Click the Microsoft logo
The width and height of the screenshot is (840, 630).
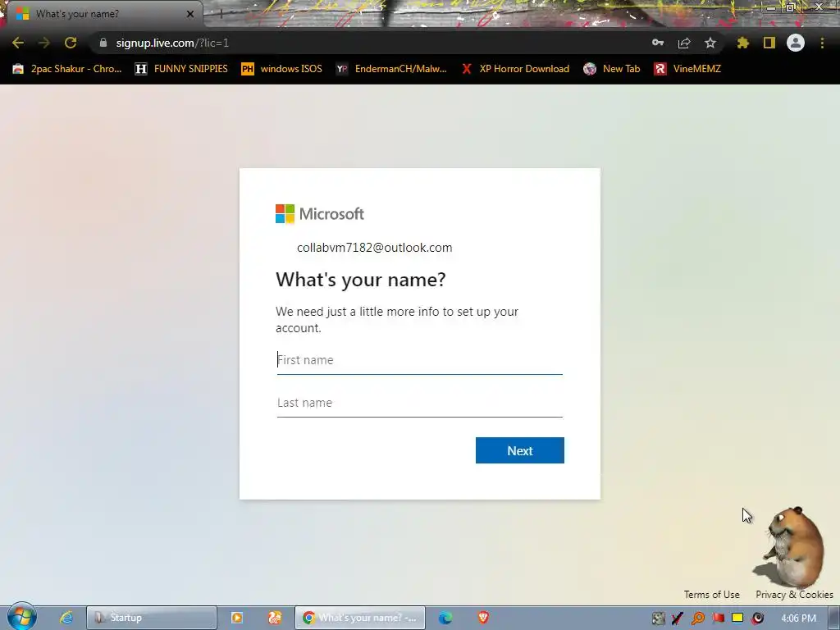[x=320, y=214]
